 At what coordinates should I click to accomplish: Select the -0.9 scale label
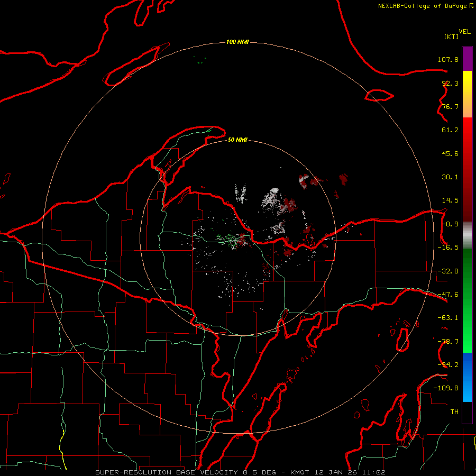(x=450, y=224)
